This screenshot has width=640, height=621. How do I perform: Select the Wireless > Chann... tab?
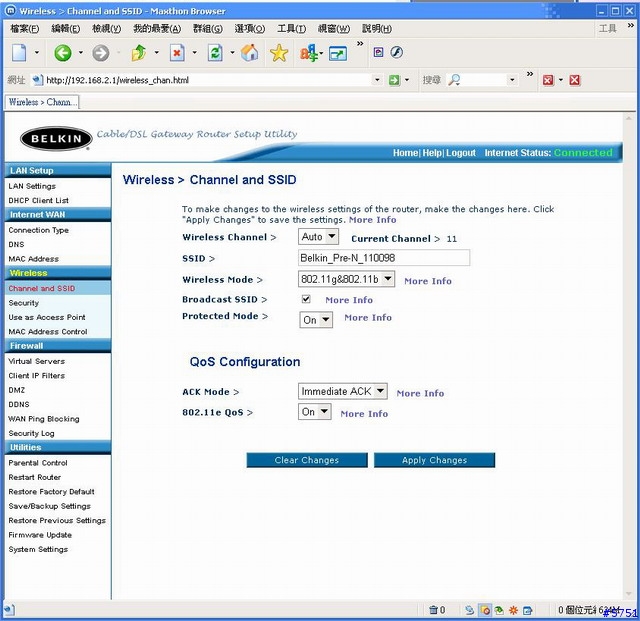click(x=42, y=102)
